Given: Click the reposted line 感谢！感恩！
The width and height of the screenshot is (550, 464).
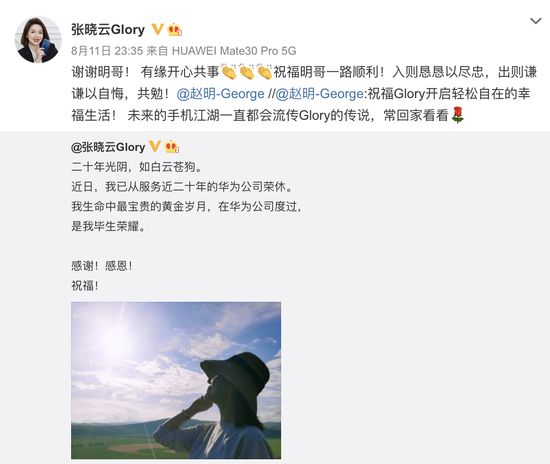Looking at the screenshot, I should pos(102,266).
